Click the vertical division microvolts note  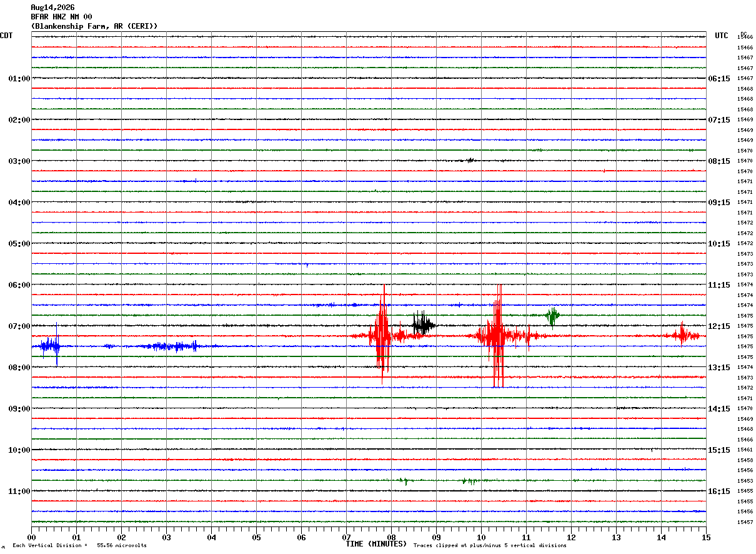(79, 545)
